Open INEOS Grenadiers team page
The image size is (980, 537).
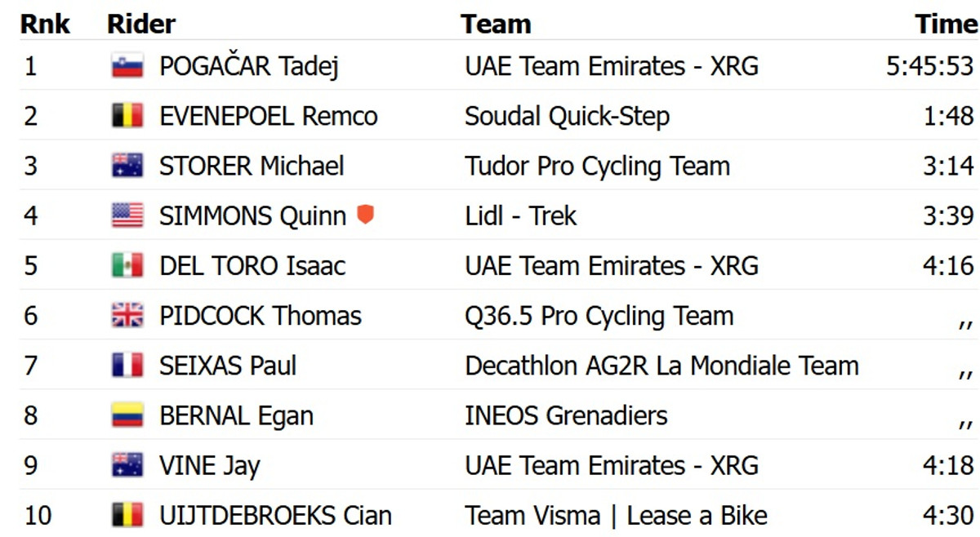[x=566, y=416]
